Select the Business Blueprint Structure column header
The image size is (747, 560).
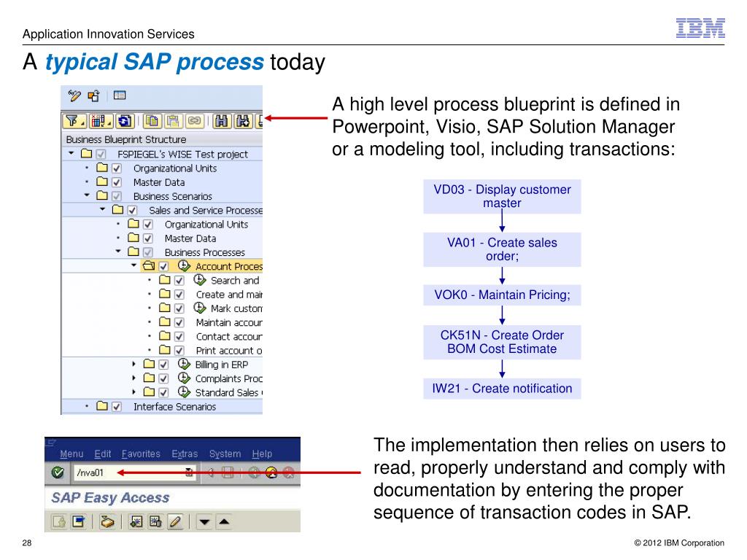click(x=162, y=139)
